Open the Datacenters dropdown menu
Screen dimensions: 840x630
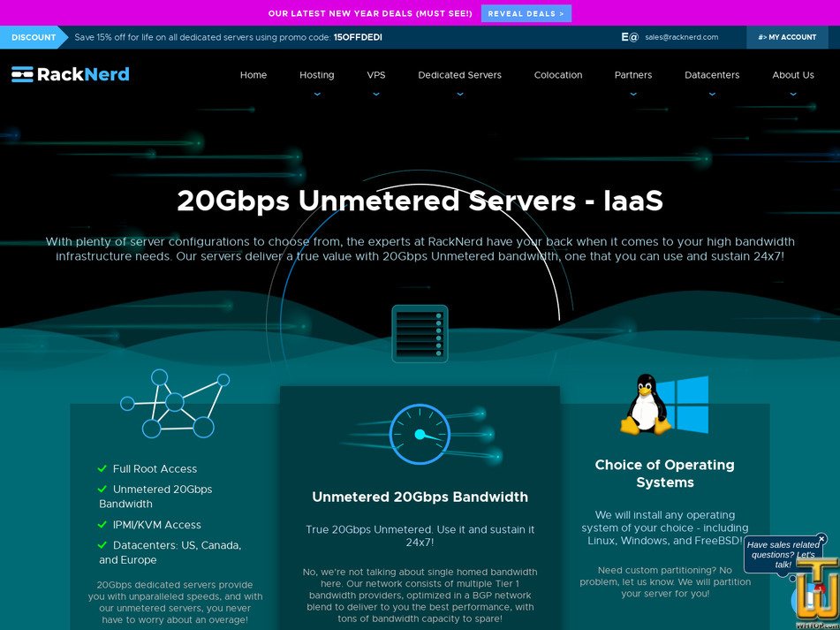click(x=712, y=75)
